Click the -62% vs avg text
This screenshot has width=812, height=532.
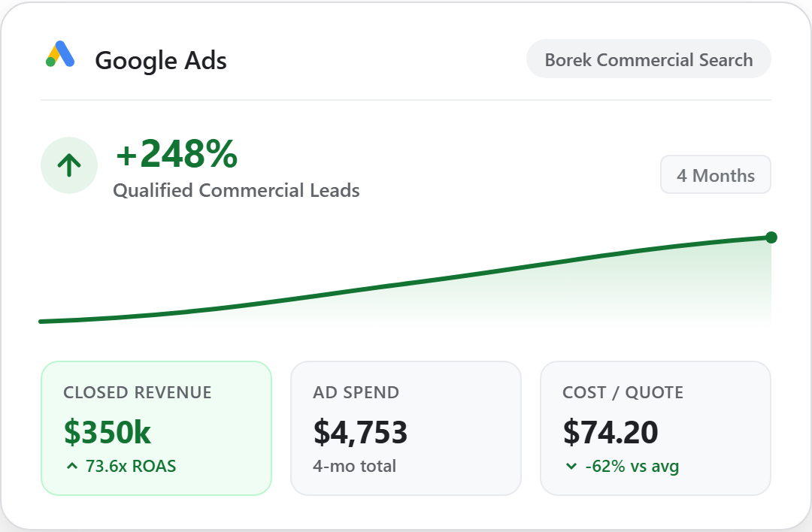[632, 467]
